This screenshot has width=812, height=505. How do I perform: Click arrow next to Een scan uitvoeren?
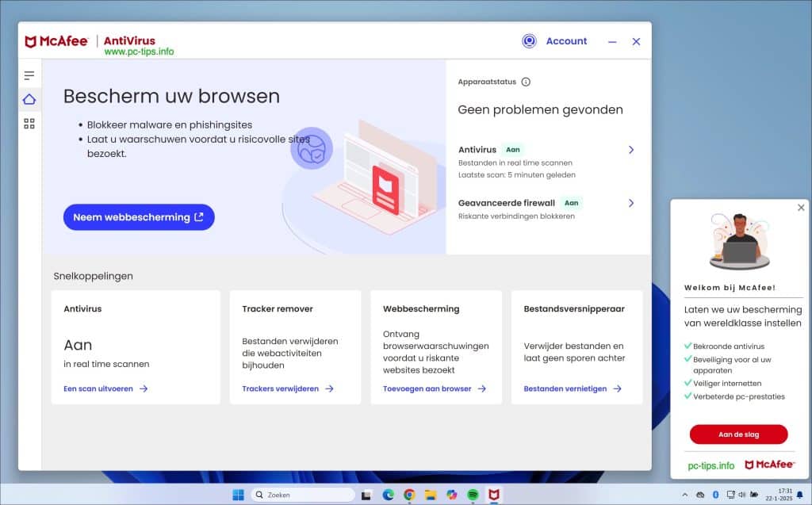(x=144, y=388)
